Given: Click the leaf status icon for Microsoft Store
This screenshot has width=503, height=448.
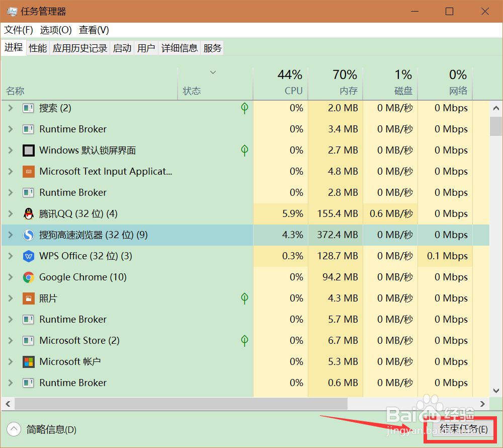Looking at the screenshot, I should (x=244, y=340).
